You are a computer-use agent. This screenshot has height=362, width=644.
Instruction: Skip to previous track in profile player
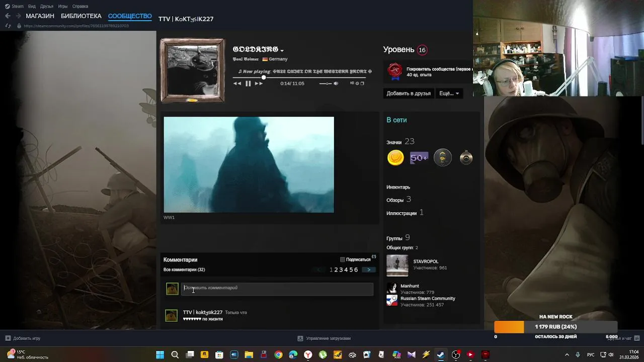coord(237,83)
